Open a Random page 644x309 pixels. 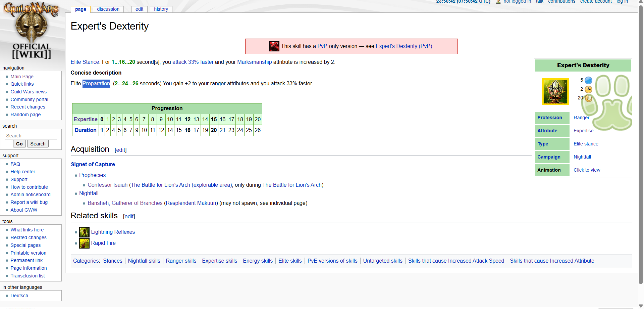click(25, 115)
